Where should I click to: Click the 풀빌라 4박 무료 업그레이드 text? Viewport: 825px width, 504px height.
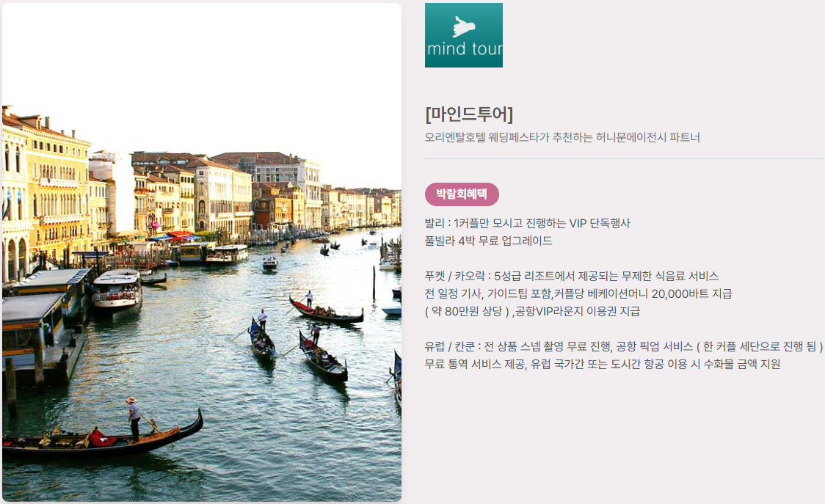click(488, 241)
